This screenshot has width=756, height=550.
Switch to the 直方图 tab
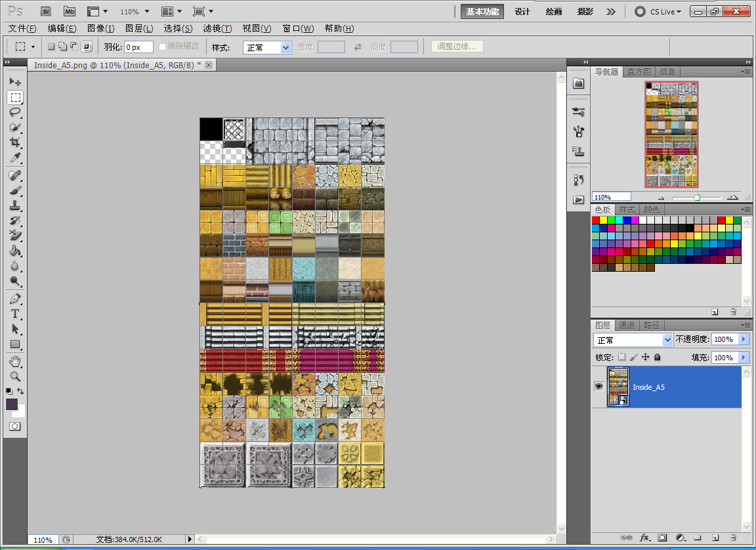(x=639, y=72)
